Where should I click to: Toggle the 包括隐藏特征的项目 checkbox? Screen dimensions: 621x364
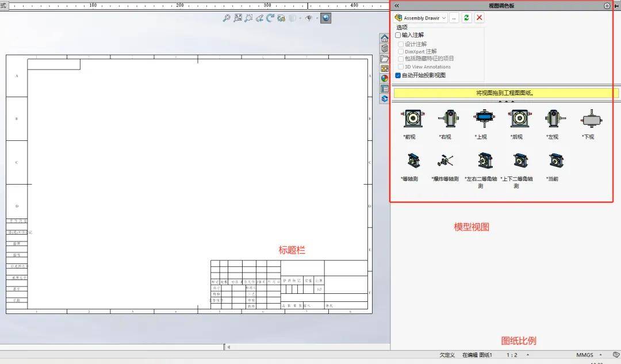click(x=401, y=59)
